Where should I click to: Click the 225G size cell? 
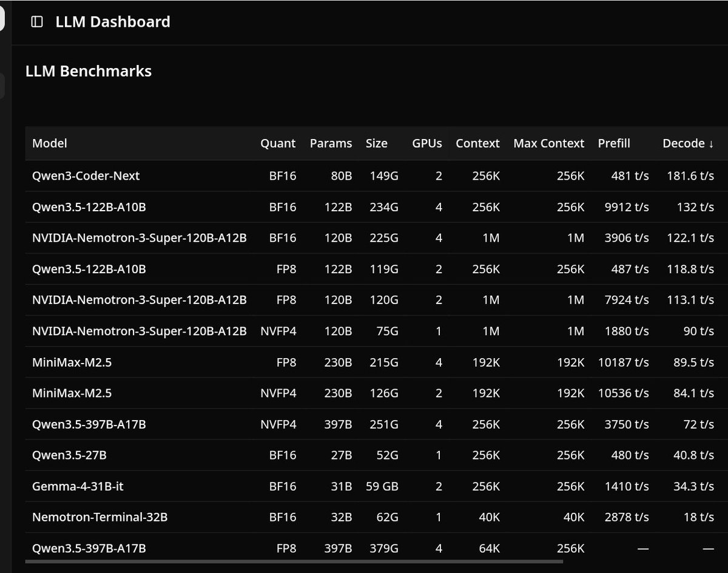384,238
